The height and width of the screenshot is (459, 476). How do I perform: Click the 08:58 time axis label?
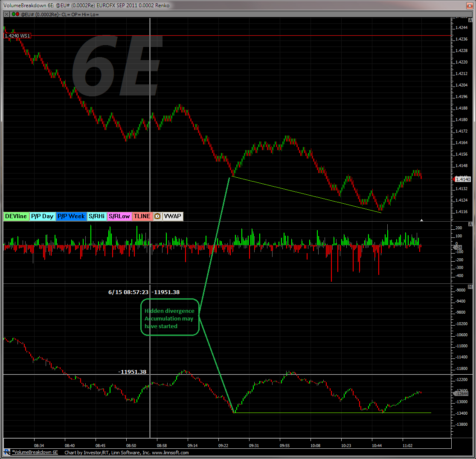point(162,446)
